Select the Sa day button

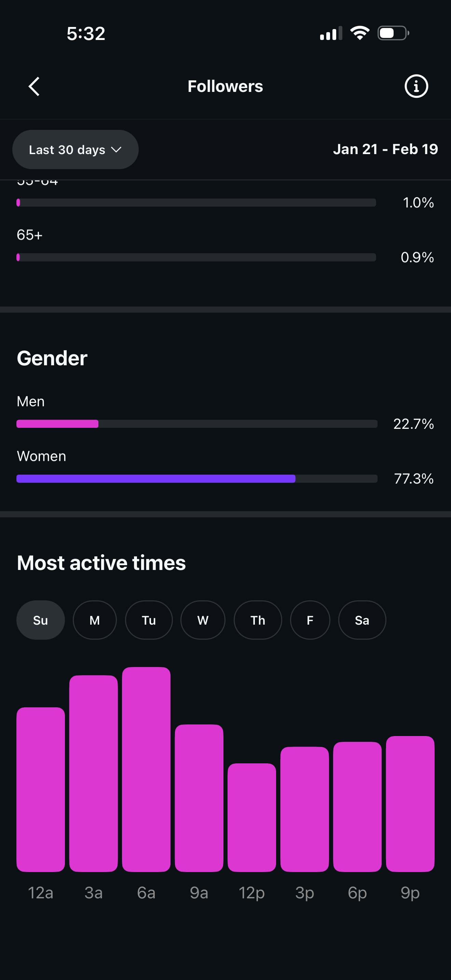pyautogui.click(x=362, y=620)
